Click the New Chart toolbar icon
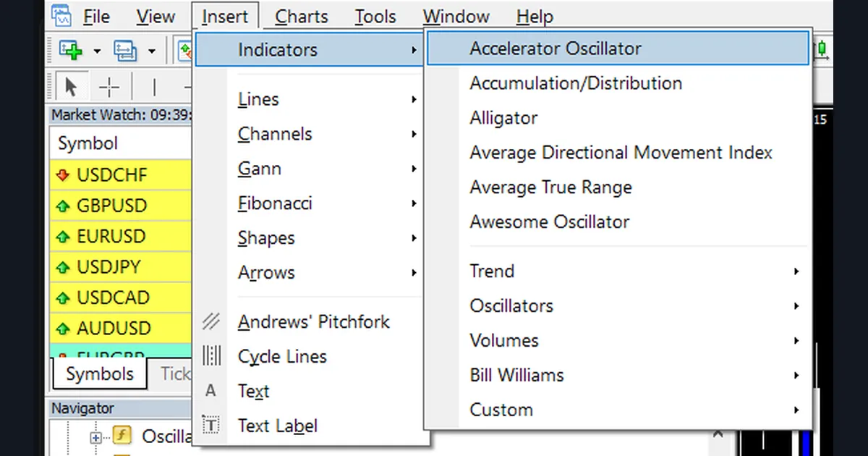Image resolution: width=868 pixels, height=456 pixels. [72, 50]
